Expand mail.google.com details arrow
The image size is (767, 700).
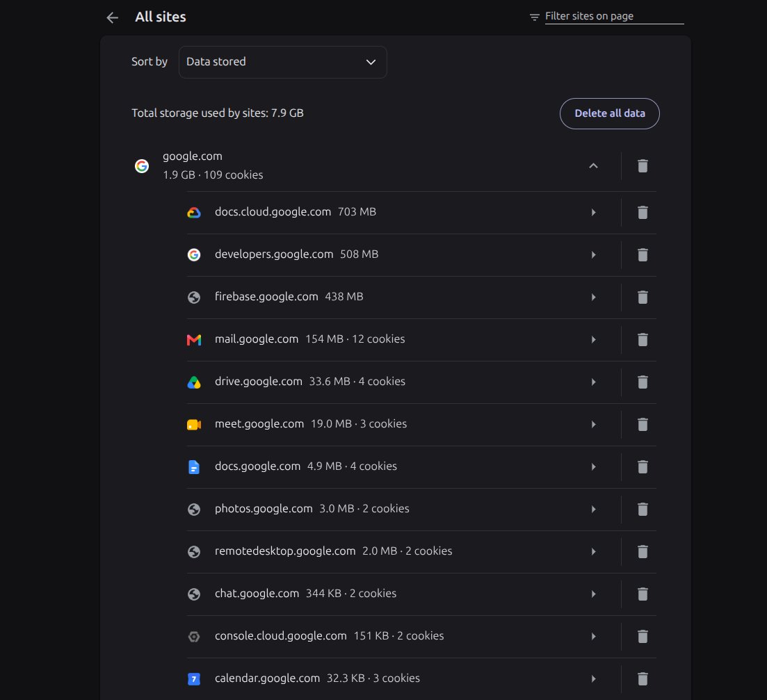click(593, 339)
